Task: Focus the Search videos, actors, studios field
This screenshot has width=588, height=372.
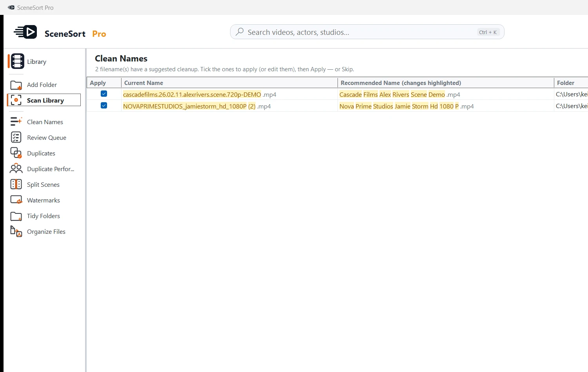Action: (x=367, y=32)
